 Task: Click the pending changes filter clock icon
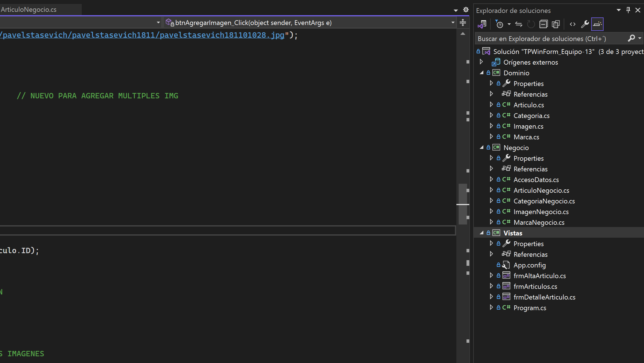coord(499,24)
